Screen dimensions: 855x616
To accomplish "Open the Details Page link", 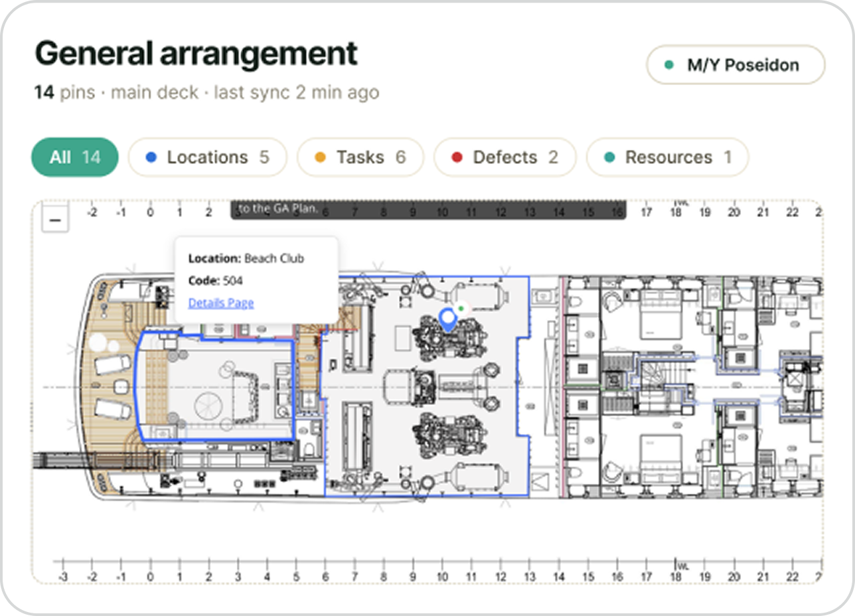I will pyautogui.click(x=221, y=303).
